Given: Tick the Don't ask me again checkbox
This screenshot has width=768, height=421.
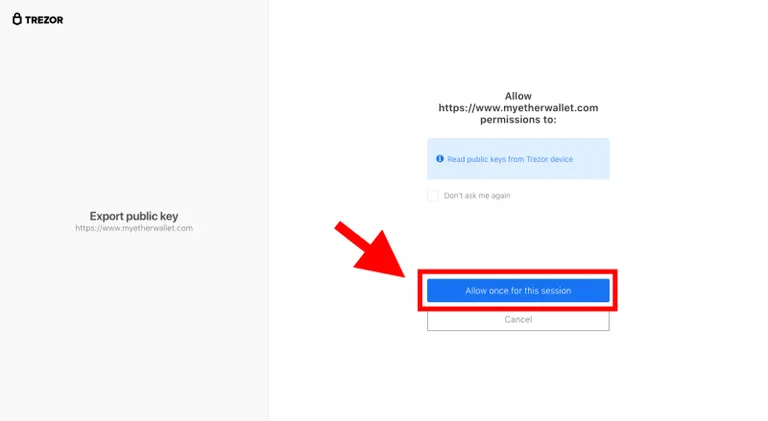Looking at the screenshot, I should point(432,196).
